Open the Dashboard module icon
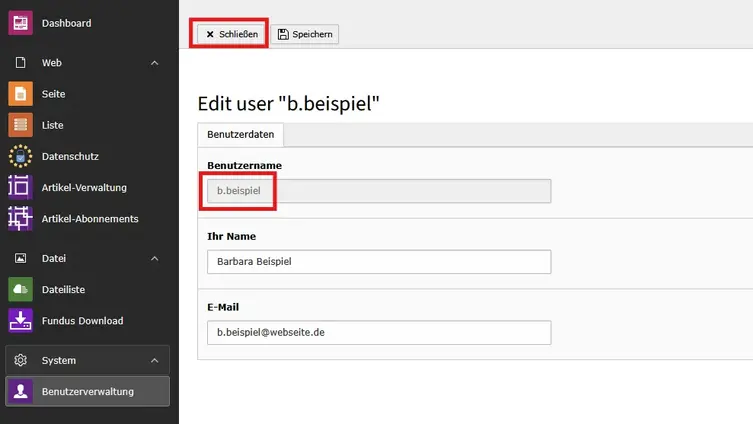Screen dimensions: 753x424 pyautogui.click(x=20, y=23)
